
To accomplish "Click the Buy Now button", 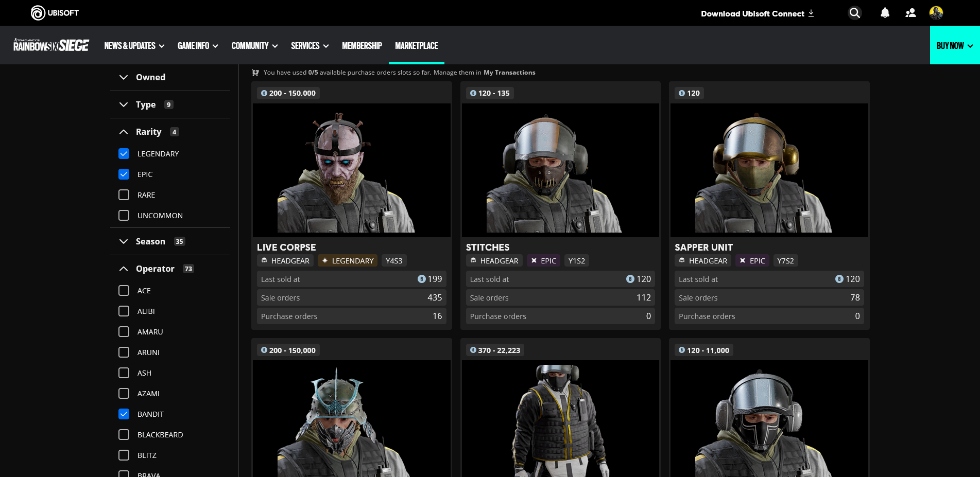I will [955, 45].
